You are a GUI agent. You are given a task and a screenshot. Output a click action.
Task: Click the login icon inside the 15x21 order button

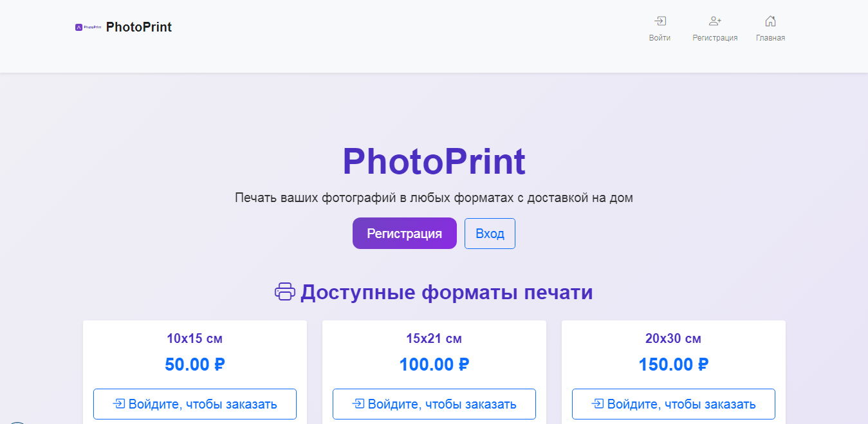pos(357,403)
